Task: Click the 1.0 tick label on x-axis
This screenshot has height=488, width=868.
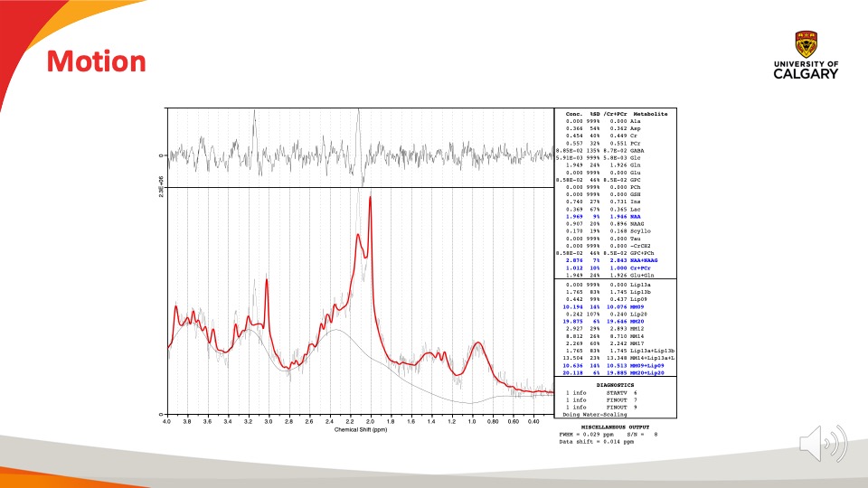Action: point(472,421)
